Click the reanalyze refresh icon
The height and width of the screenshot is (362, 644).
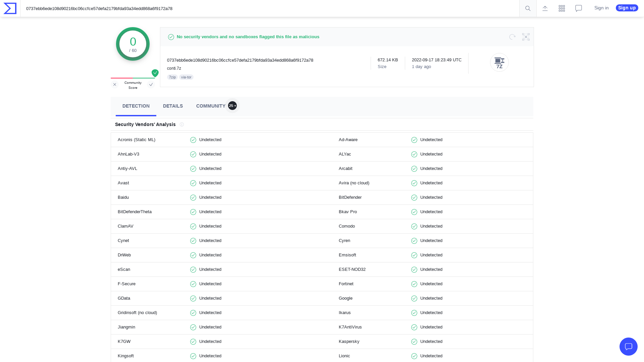(x=512, y=37)
